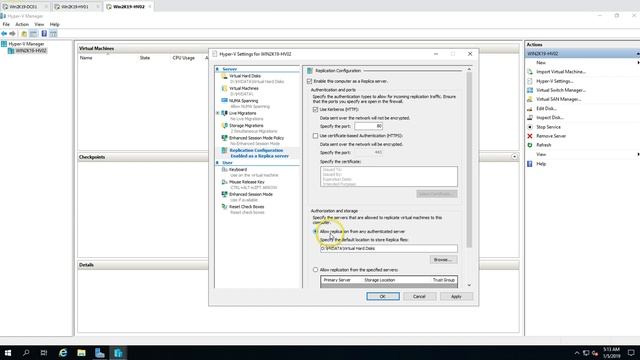Click OK in Hyper-V Settings dialog
This screenshot has height=360, width=640.
pos(383,296)
